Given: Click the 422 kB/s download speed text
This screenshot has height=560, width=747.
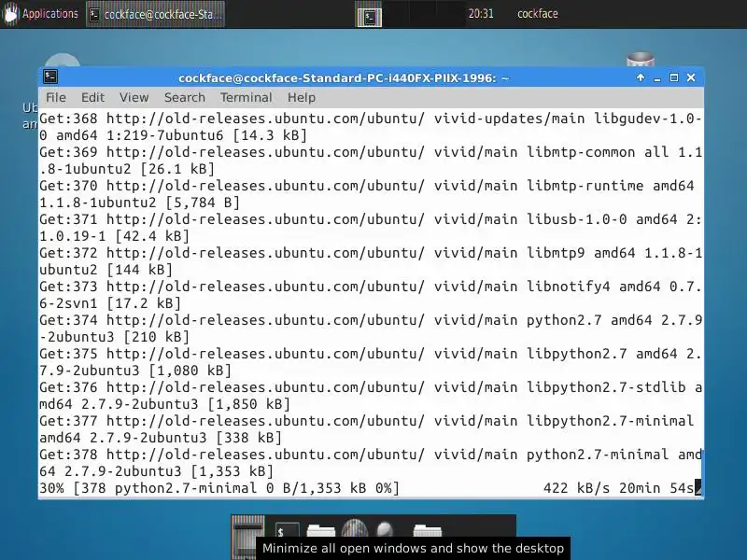Looking at the screenshot, I should coord(576,488).
